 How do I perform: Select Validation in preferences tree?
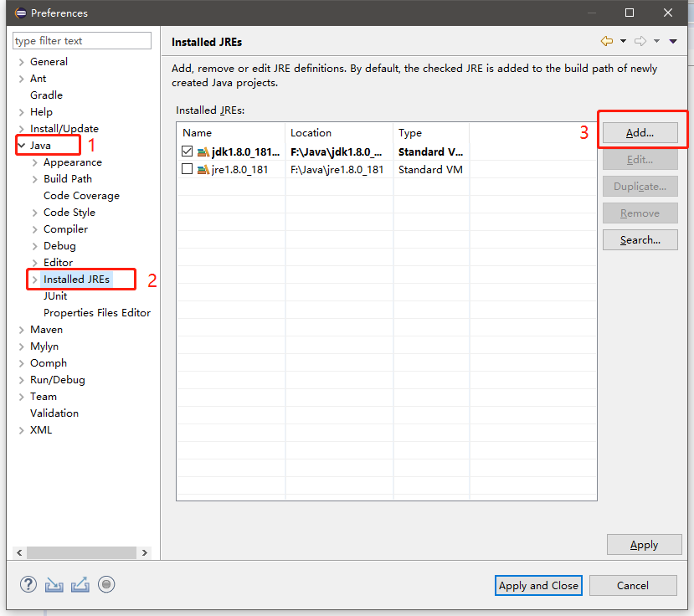pos(54,413)
